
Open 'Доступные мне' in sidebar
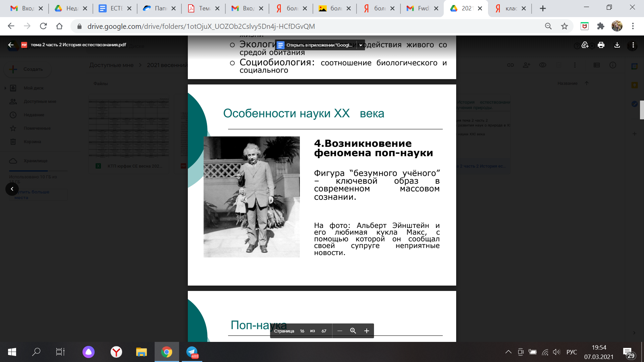click(x=40, y=102)
